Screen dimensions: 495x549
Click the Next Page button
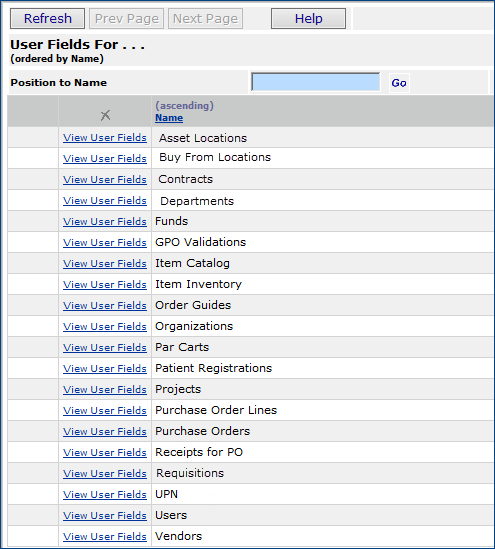[x=205, y=19]
